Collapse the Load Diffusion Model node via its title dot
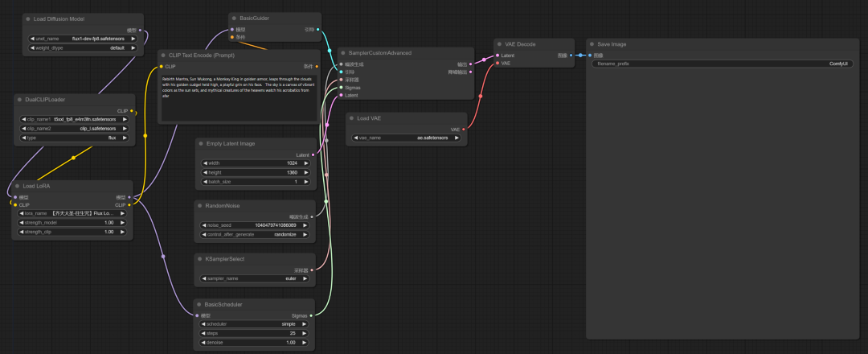 pos(27,19)
